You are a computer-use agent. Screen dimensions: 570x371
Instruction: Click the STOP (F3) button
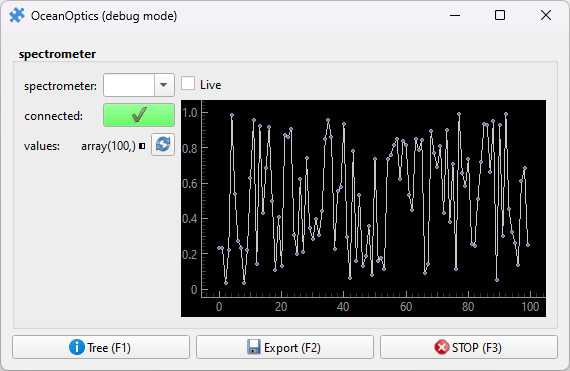click(x=469, y=347)
